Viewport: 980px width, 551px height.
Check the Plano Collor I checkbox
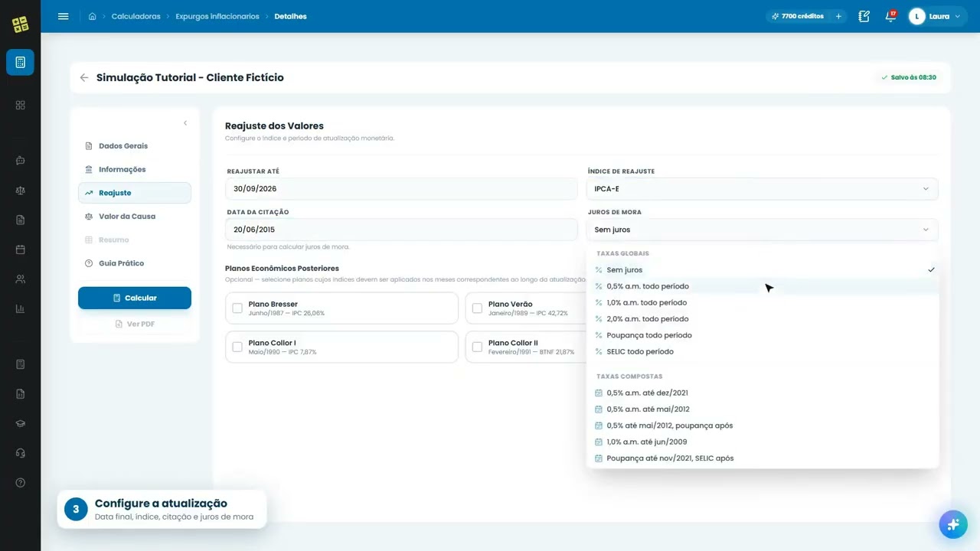pyautogui.click(x=237, y=347)
